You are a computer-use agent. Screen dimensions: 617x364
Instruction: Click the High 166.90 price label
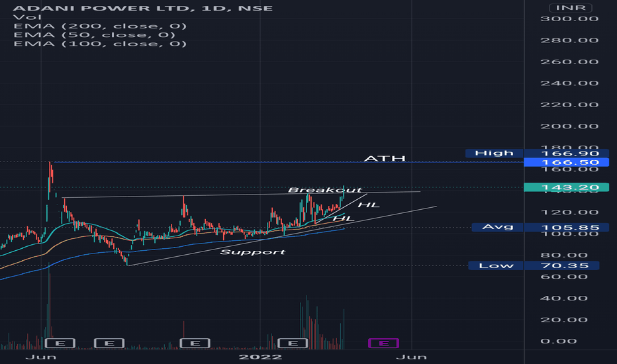tap(537, 153)
